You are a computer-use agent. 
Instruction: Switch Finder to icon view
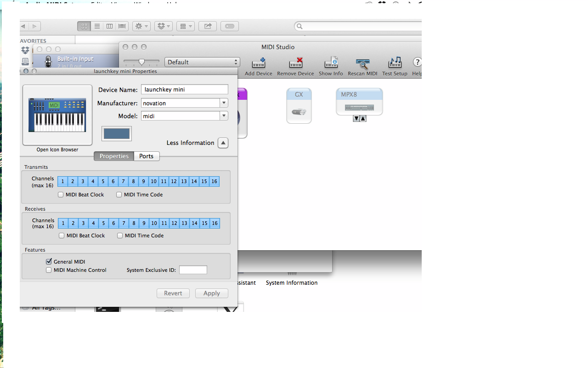[x=84, y=26]
